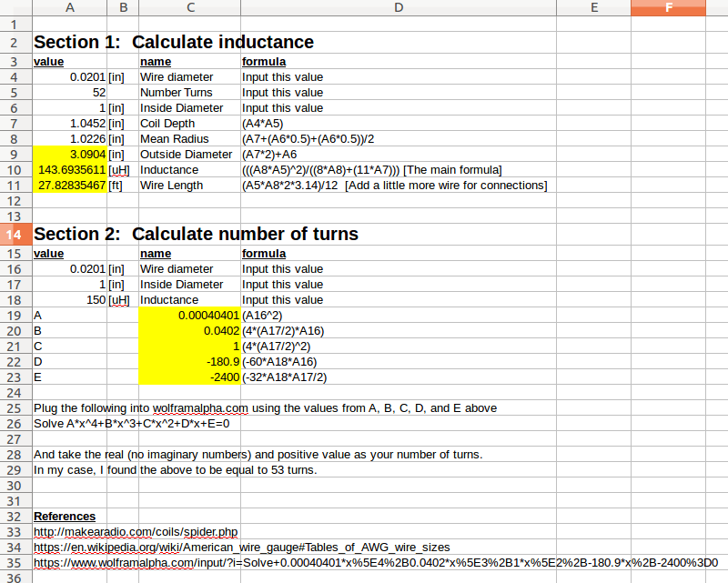Screen dimensions: 728x583
Task: Select column D header
Action: pyautogui.click(x=399, y=7)
